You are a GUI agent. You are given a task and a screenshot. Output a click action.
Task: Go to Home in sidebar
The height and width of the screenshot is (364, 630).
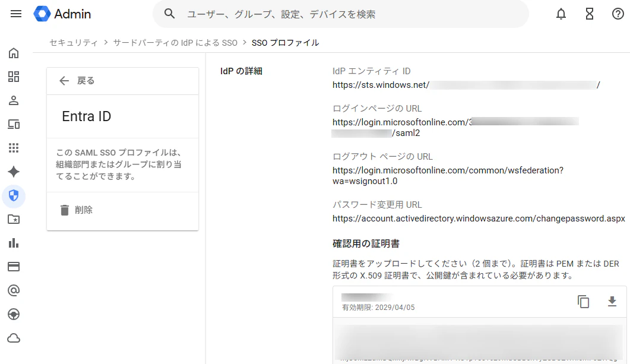14,53
